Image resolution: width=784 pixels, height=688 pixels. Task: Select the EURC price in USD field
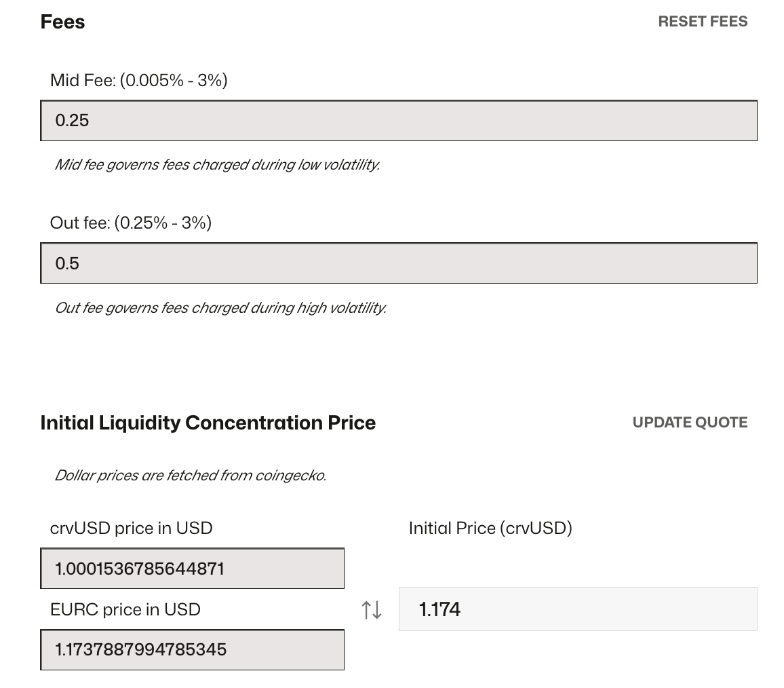(192, 650)
